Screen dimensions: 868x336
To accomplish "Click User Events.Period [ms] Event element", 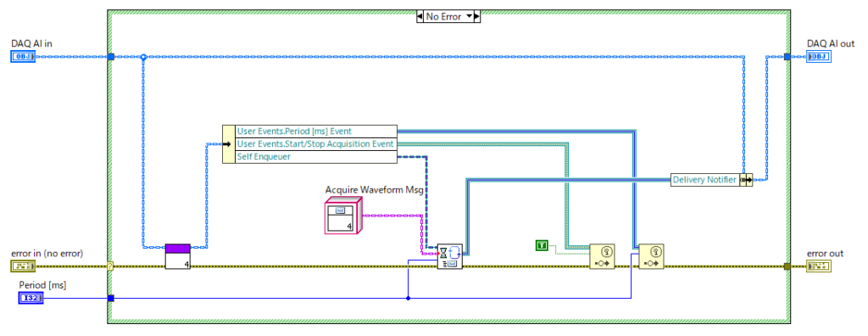I will coord(316,132).
